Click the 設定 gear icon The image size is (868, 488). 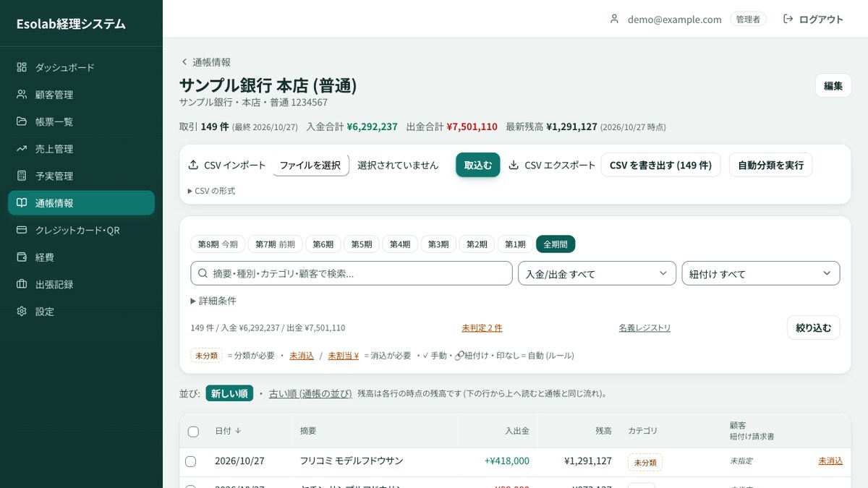[22, 312]
